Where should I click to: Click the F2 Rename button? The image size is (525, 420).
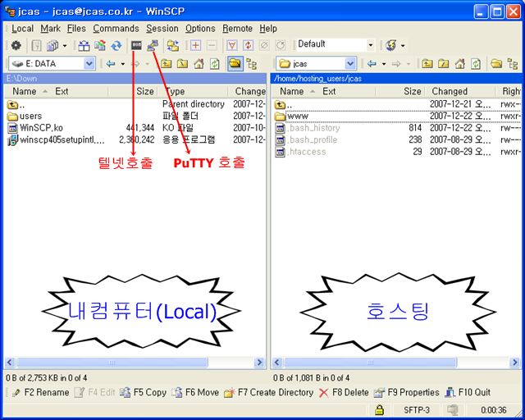pyautogui.click(x=40, y=392)
